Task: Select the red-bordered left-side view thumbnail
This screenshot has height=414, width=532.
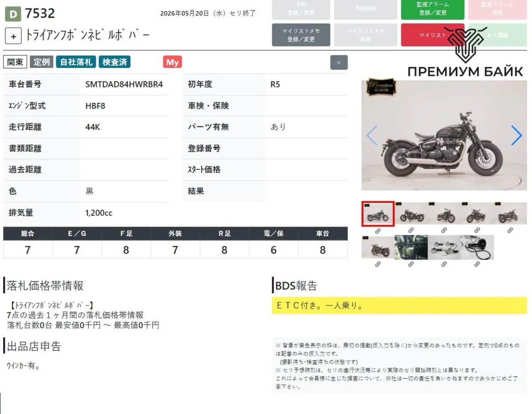Action: point(378,214)
